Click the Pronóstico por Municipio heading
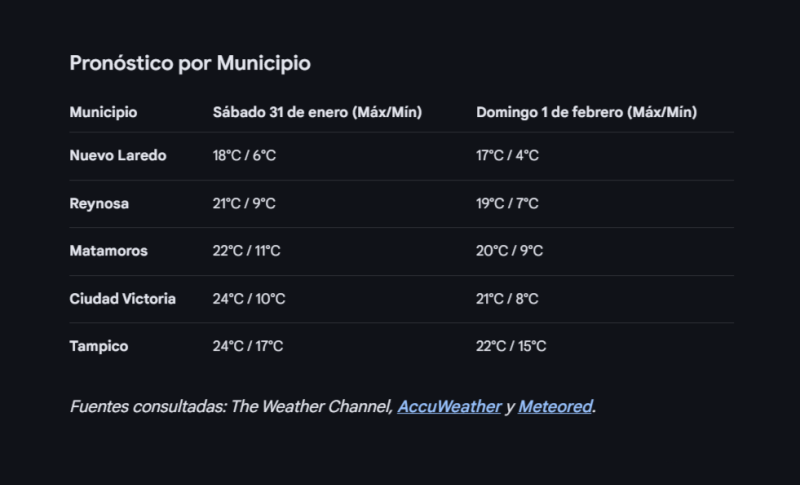 [x=190, y=63]
